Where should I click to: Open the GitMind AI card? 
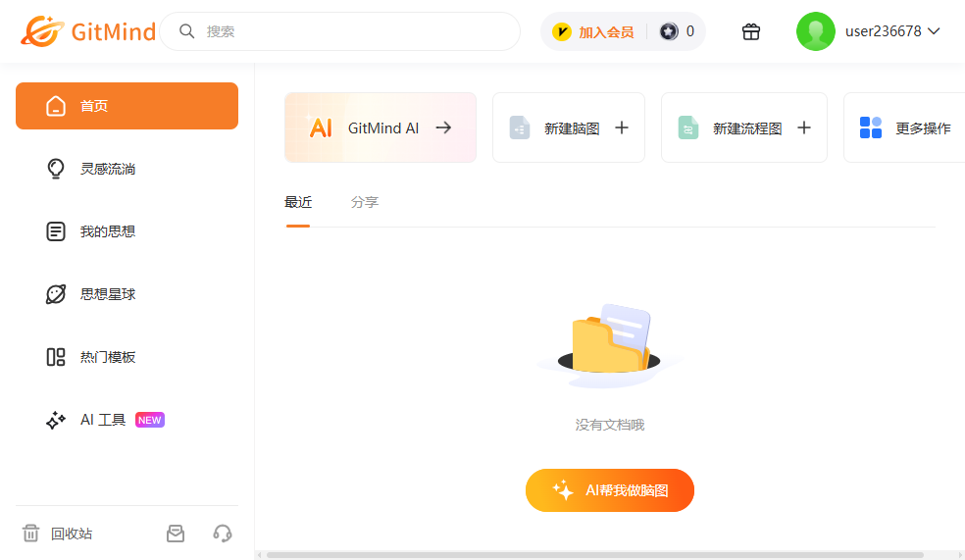pos(381,127)
